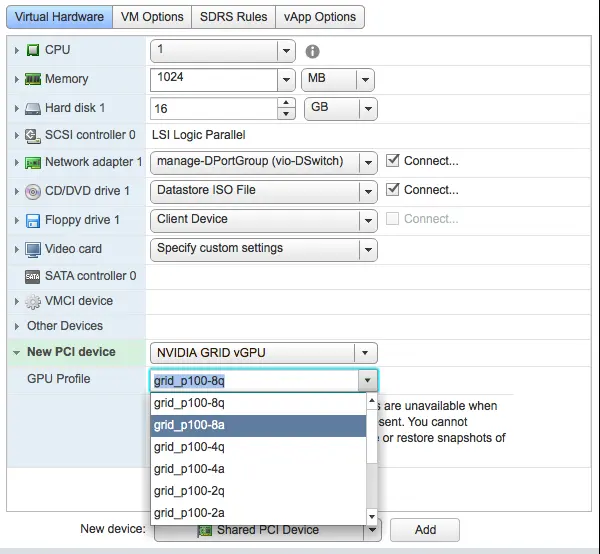The height and width of the screenshot is (554, 600).
Task: Expand the Network adapter 1 row
Action: 16,162
